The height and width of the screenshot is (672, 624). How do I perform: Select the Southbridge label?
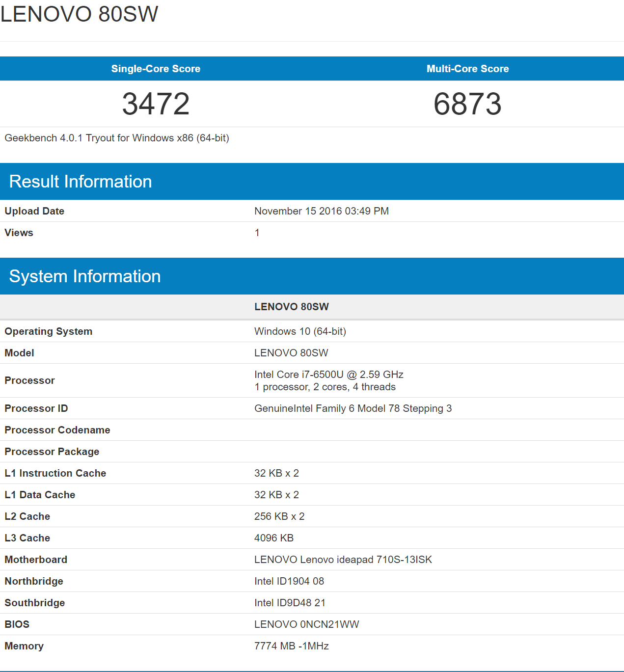click(x=35, y=603)
